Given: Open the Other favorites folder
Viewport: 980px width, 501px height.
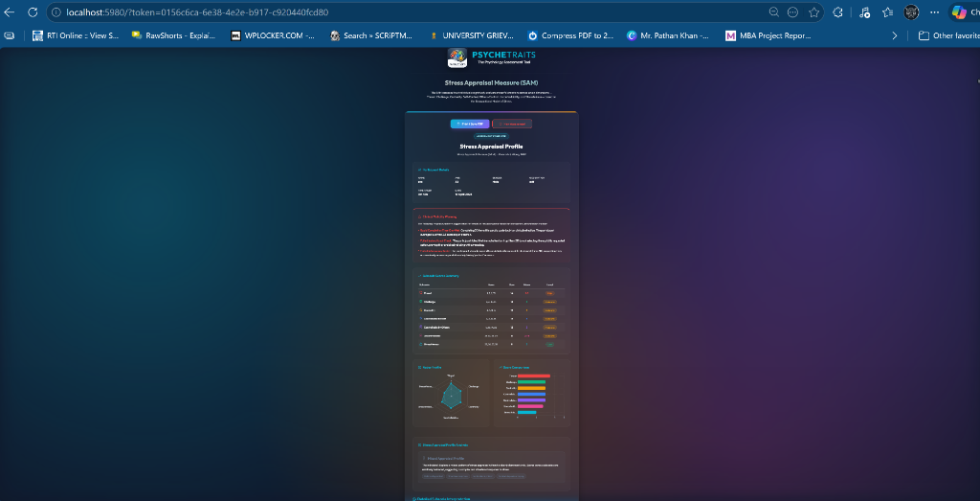Looking at the screenshot, I should coord(948,35).
